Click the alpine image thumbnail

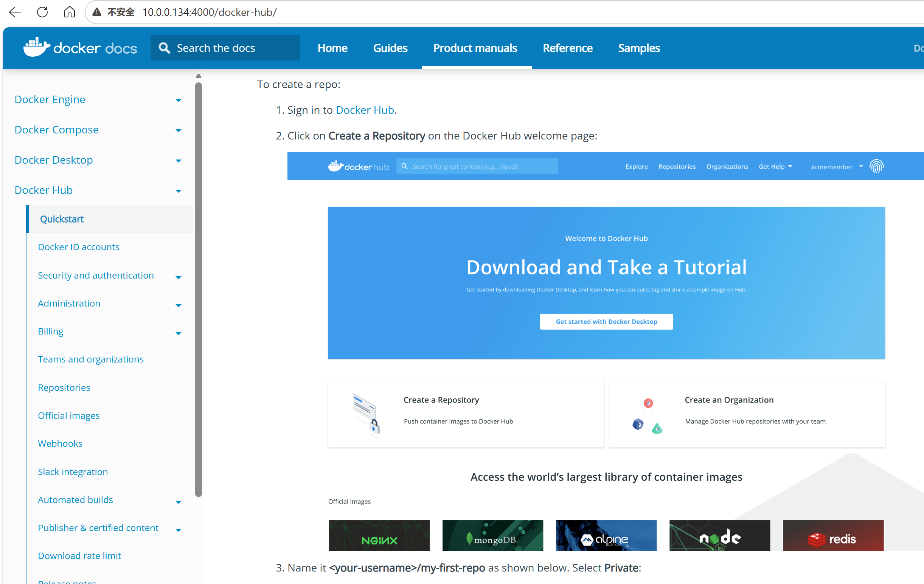606,536
